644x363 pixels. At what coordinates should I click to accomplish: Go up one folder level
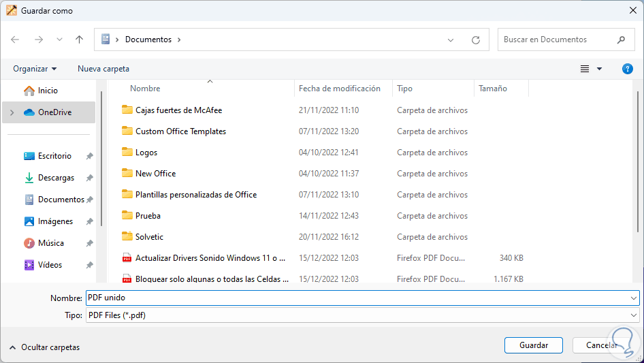pos(79,40)
